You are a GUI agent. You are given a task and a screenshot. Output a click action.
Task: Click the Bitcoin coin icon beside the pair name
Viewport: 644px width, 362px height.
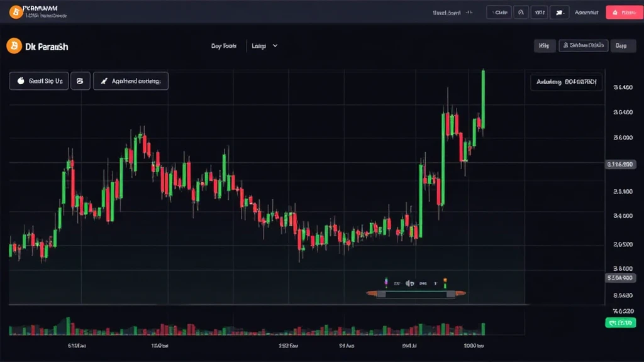13,46
